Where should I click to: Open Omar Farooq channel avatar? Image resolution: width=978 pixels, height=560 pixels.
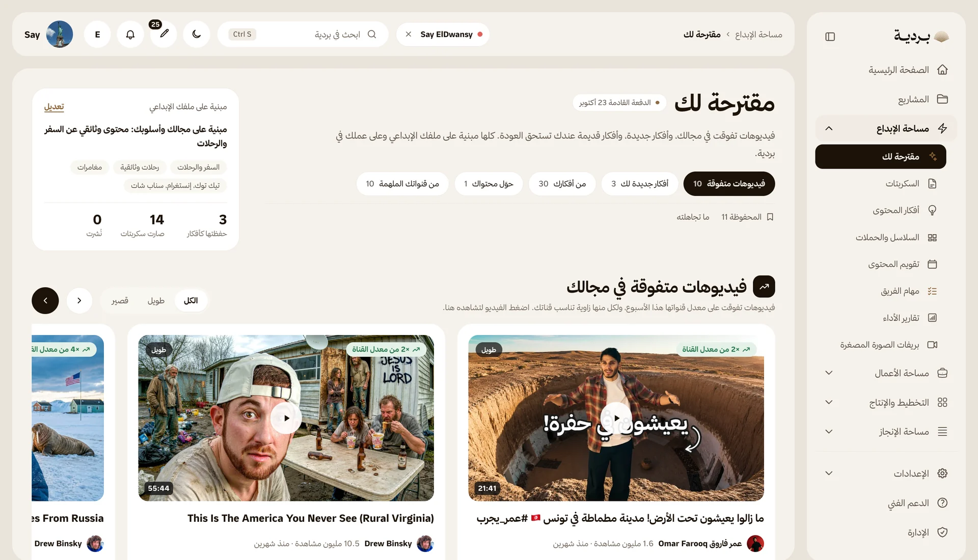click(755, 544)
